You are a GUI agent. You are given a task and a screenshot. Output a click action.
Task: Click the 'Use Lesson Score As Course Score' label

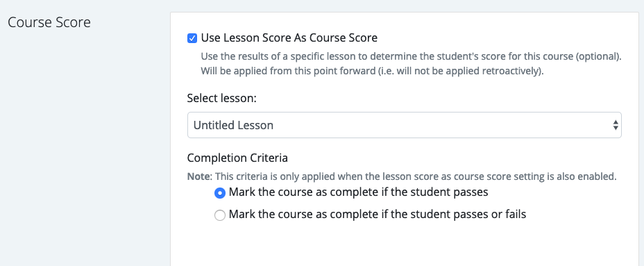pos(289,38)
